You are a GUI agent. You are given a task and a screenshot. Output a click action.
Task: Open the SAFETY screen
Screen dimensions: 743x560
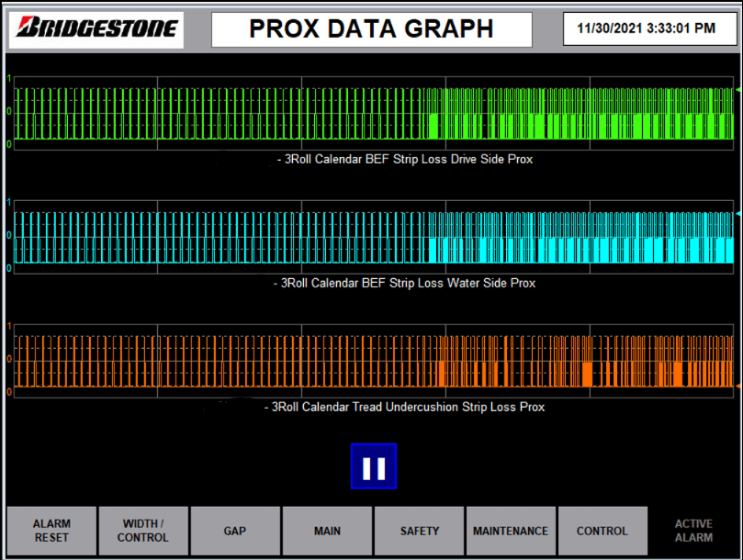(419, 531)
